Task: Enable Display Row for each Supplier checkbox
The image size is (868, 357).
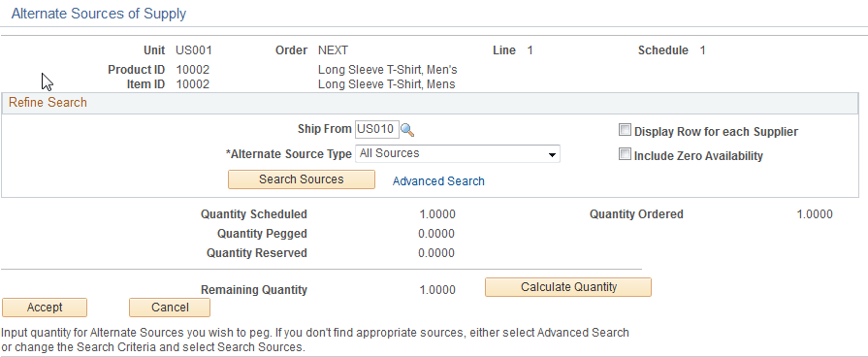Action: click(625, 130)
